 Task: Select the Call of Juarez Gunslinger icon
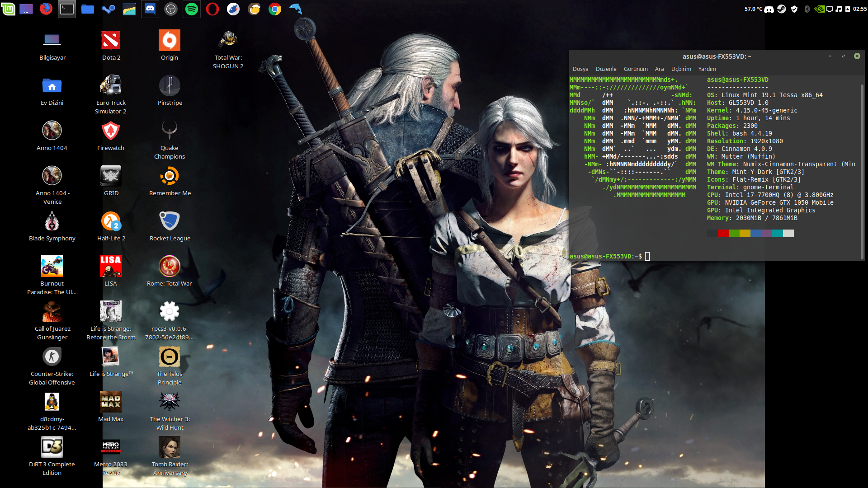pos(52,321)
